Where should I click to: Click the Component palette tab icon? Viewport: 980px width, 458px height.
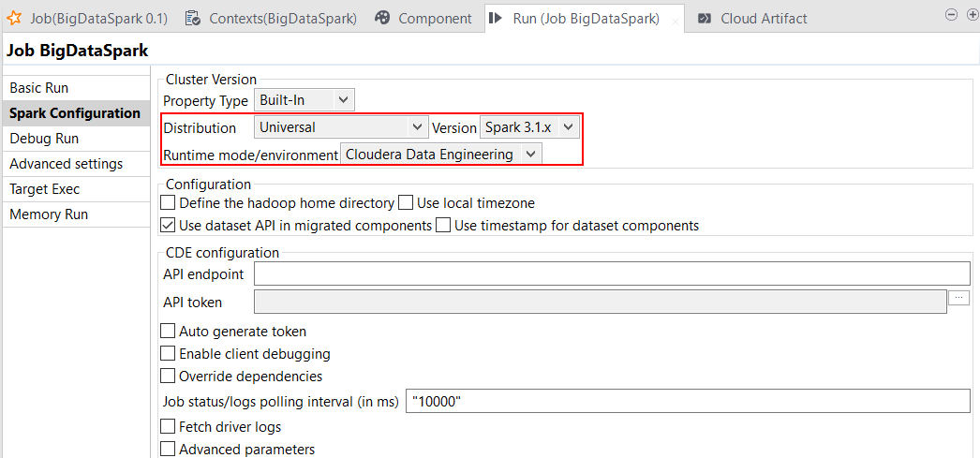click(382, 18)
